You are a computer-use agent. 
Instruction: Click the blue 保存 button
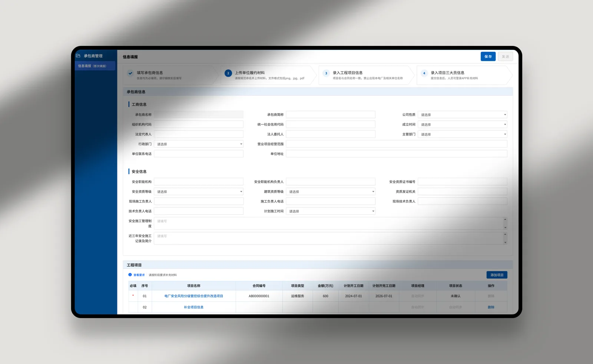tap(488, 57)
